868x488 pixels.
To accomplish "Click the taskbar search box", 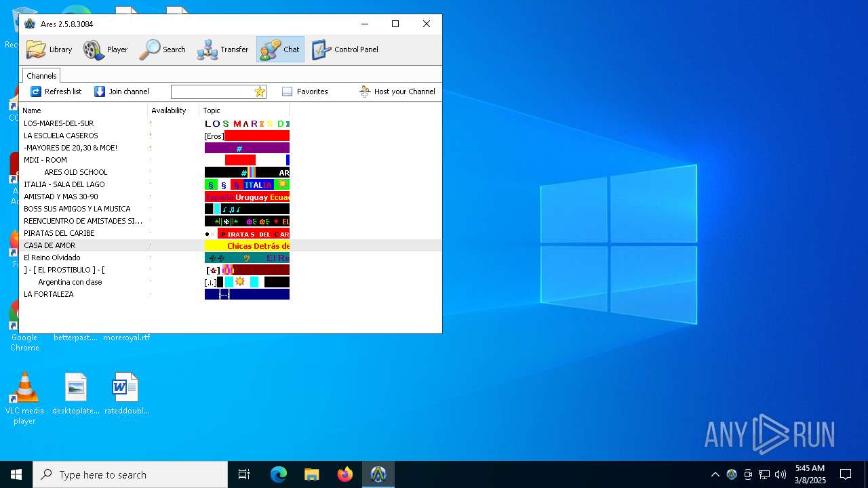I will point(130,474).
